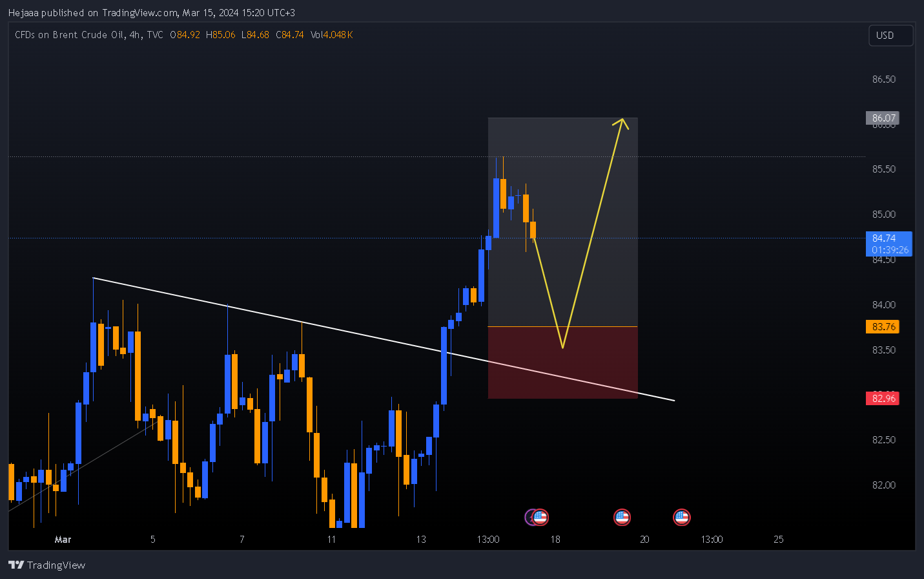Image resolution: width=924 pixels, height=579 pixels.
Task: Click the date 25 on time axis
Action: coord(779,539)
